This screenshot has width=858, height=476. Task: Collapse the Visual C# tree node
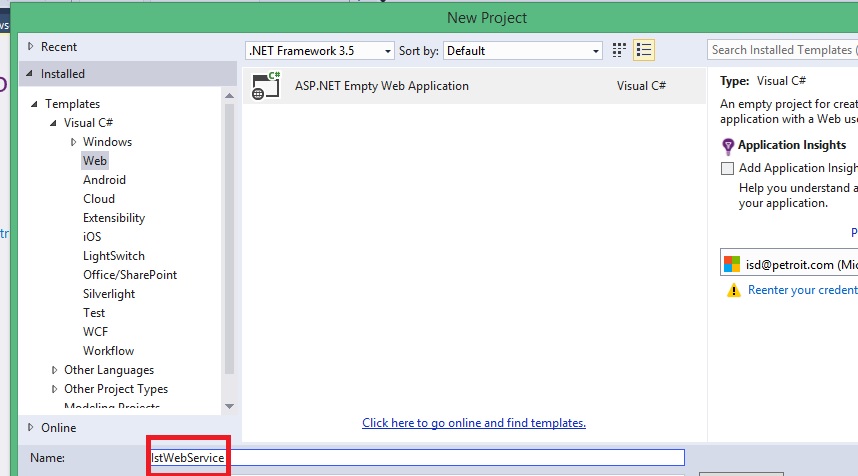click(x=53, y=123)
